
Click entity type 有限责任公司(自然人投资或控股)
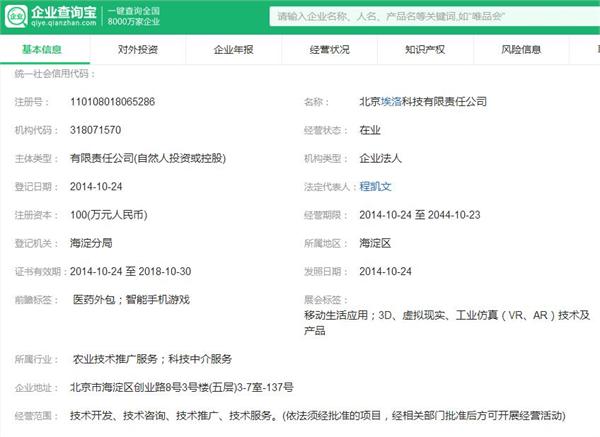(x=148, y=158)
